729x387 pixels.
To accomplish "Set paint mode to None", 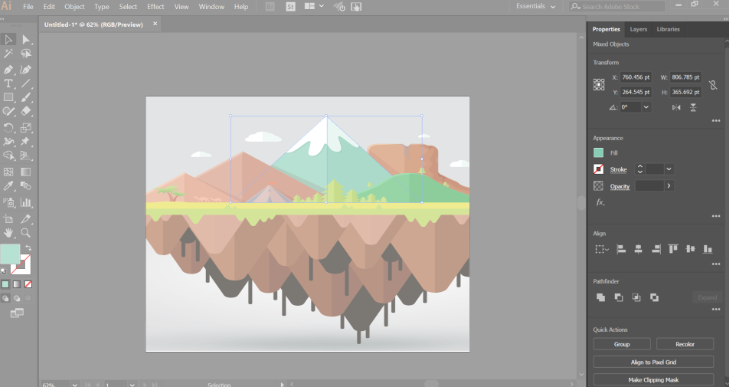I will [28, 284].
